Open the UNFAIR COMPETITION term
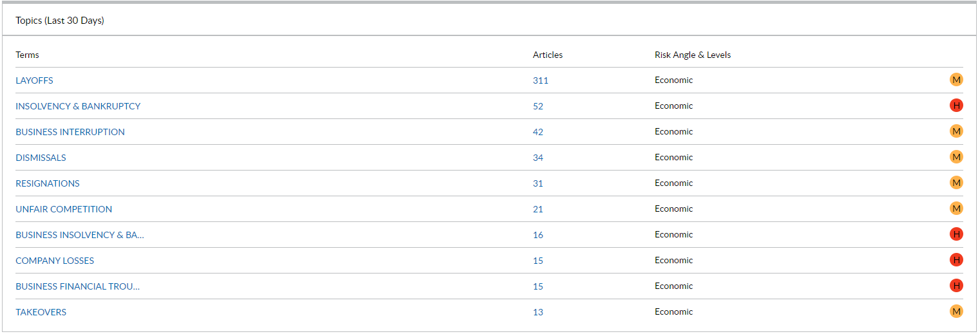 64,209
